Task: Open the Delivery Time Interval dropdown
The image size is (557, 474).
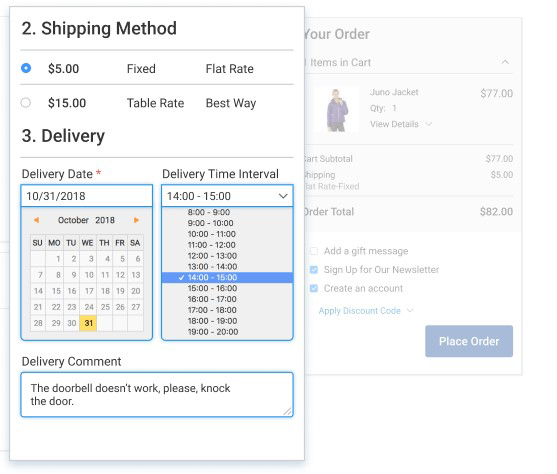Action: pos(227,196)
